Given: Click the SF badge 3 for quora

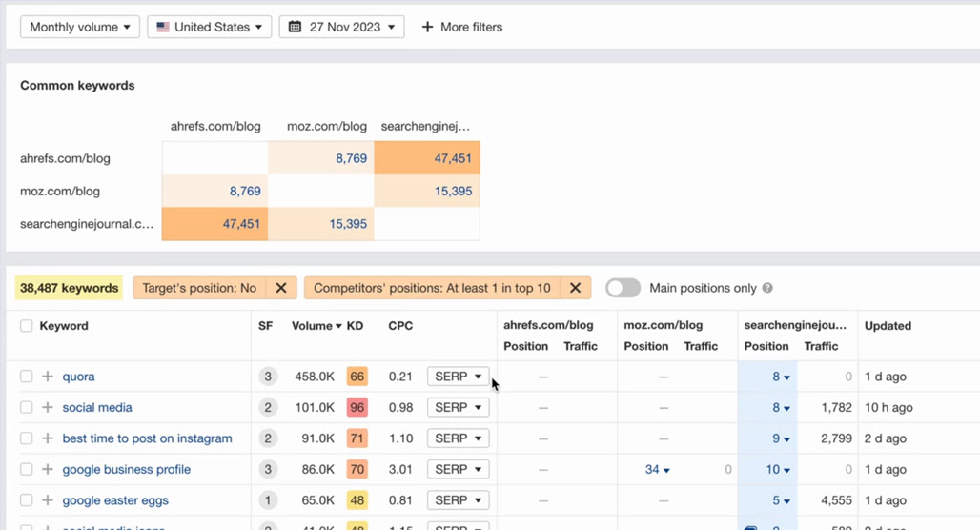Looking at the screenshot, I should (x=268, y=377).
